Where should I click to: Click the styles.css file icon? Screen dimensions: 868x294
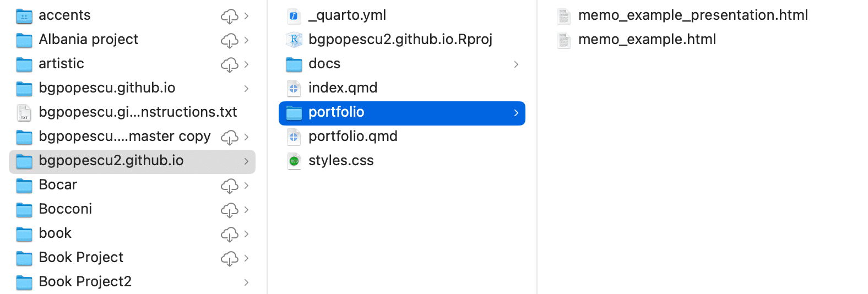(294, 161)
